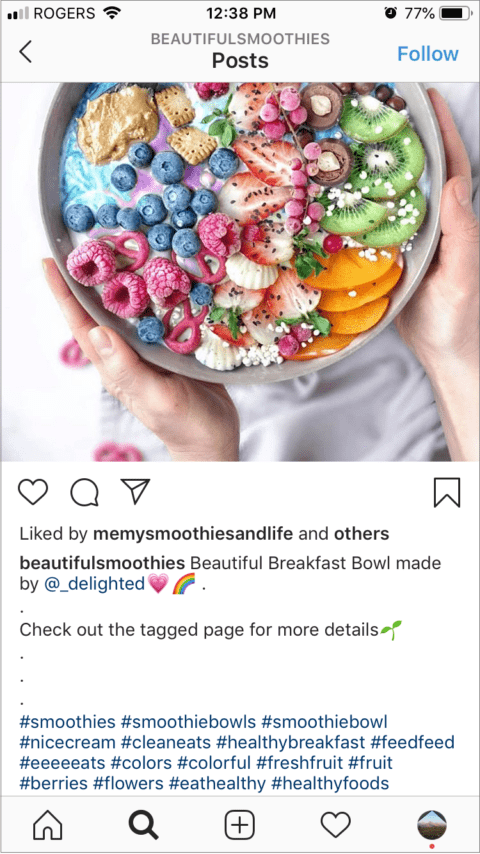Open the Home feed tab
The image size is (480, 854).
tap(48, 825)
